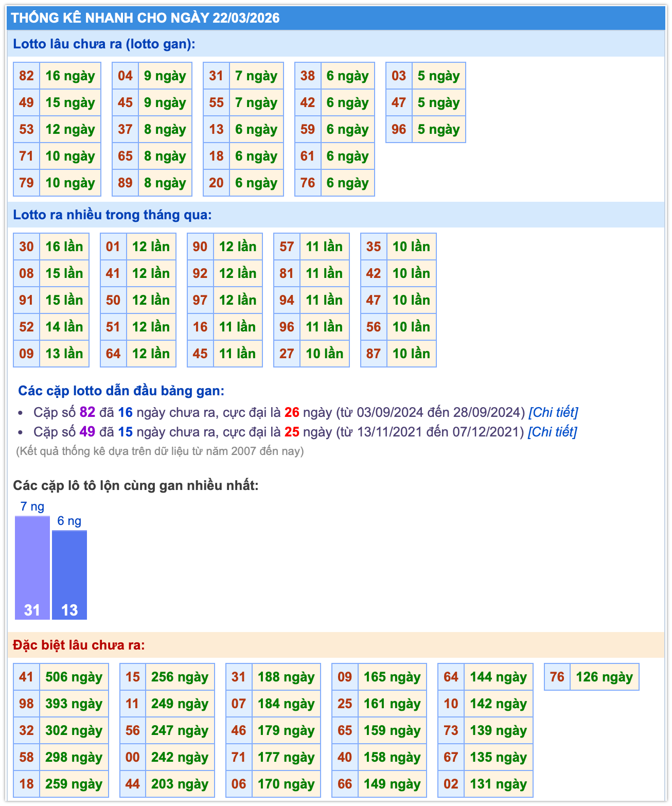Click number 08 with 15 lần

(x=27, y=274)
